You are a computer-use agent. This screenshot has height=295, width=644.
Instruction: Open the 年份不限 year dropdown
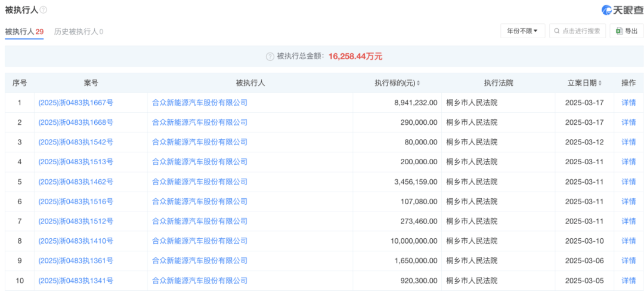click(x=522, y=31)
